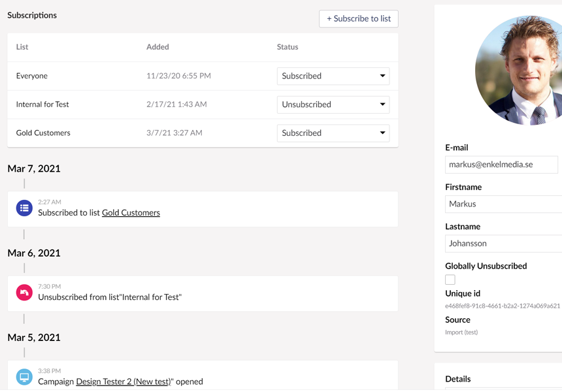The image size is (562, 392).
Task: Open the Design Tester 2 (New test) campaign link
Action: pos(124,382)
